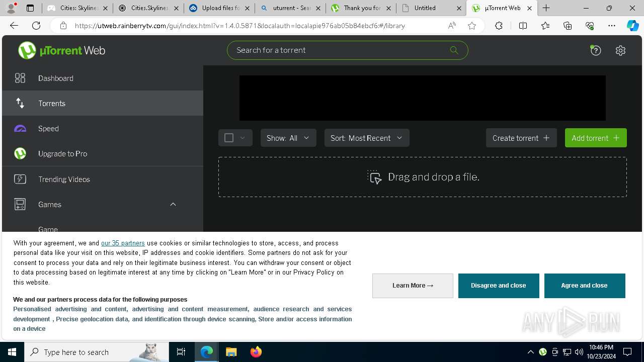The image size is (644, 362).
Task: Click the Games controller icon
Action: tap(20, 204)
